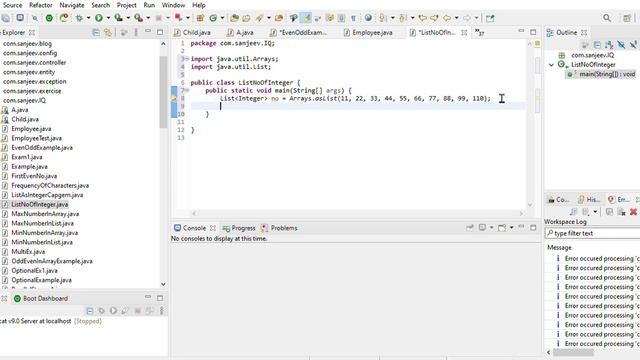Collapse the fold marker on line 7 main method
Image resolution: width=640 pixels, height=360 pixels.
pyautogui.click(x=187, y=91)
